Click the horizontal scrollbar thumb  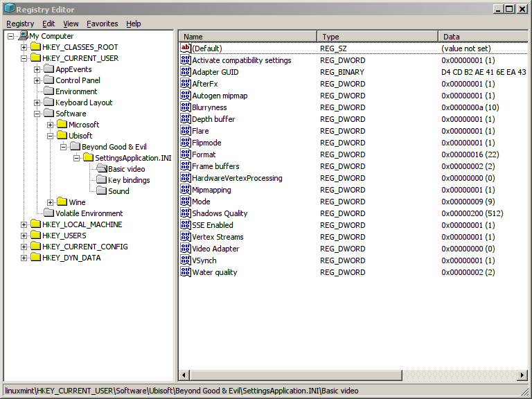tap(296, 375)
